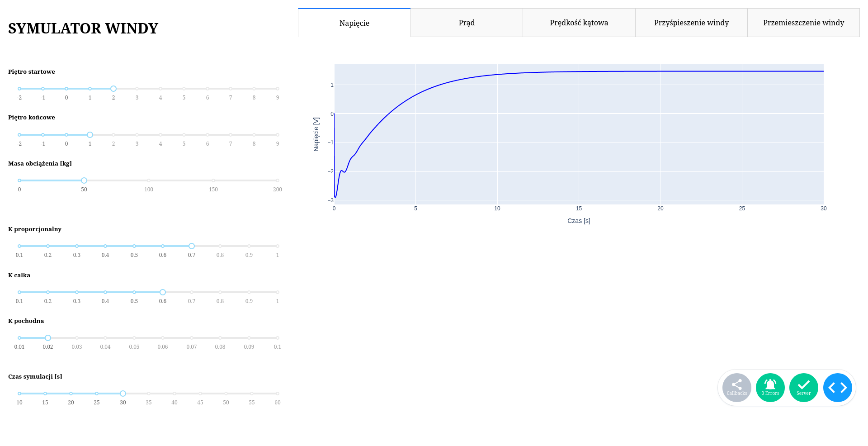
Task: Select the Napięcie tab
Action: click(354, 23)
